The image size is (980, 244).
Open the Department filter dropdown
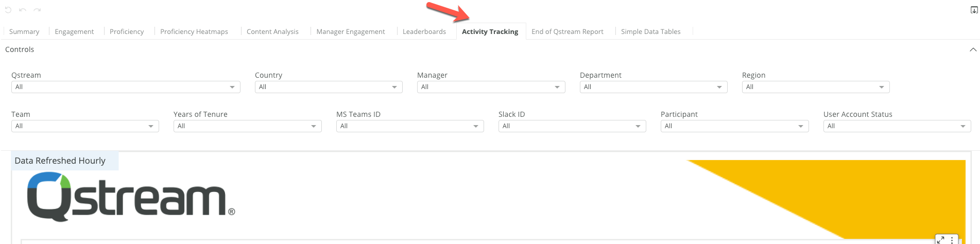pos(654,87)
